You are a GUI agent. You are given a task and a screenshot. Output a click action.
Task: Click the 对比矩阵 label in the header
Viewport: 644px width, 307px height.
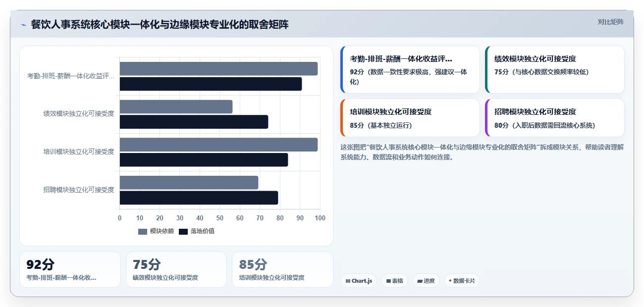610,22
